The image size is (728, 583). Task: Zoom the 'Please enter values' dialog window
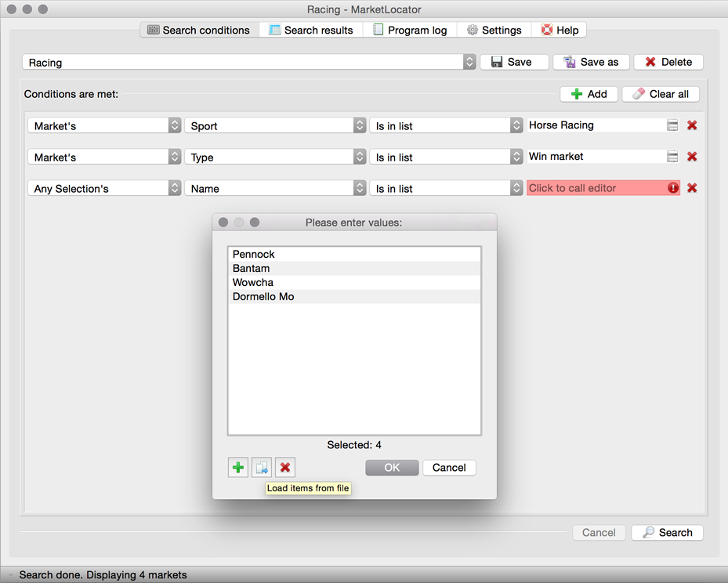(x=255, y=223)
